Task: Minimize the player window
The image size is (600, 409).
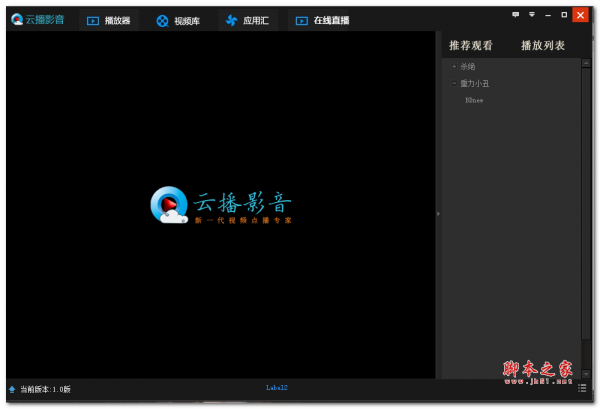Action: pos(547,14)
